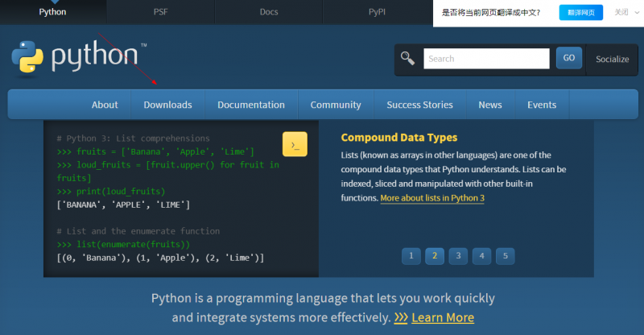Click the list(enumerate(fruits)) code line
644x335 pixels.
tap(123, 245)
